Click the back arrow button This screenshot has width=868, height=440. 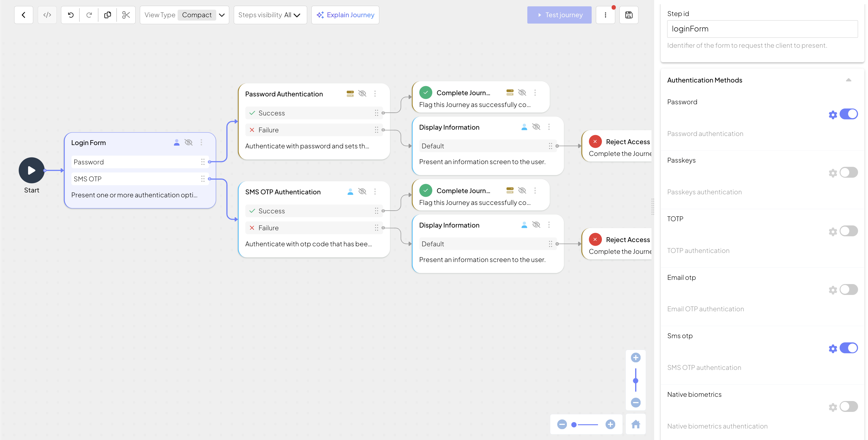pyautogui.click(x=24, y=15)
